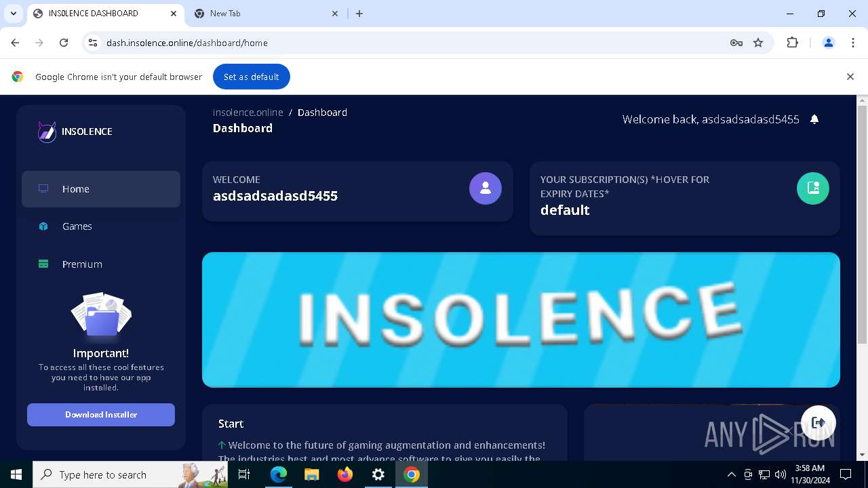This screenshot has height=488, width=868.
Task: Reload the current page
Action: tap(64, 43)
